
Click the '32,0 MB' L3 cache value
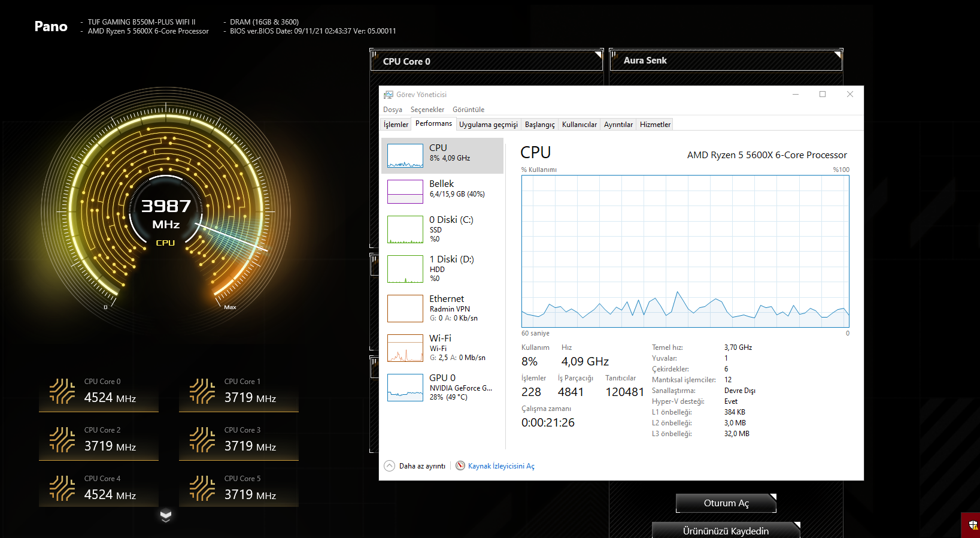point(737,434)
